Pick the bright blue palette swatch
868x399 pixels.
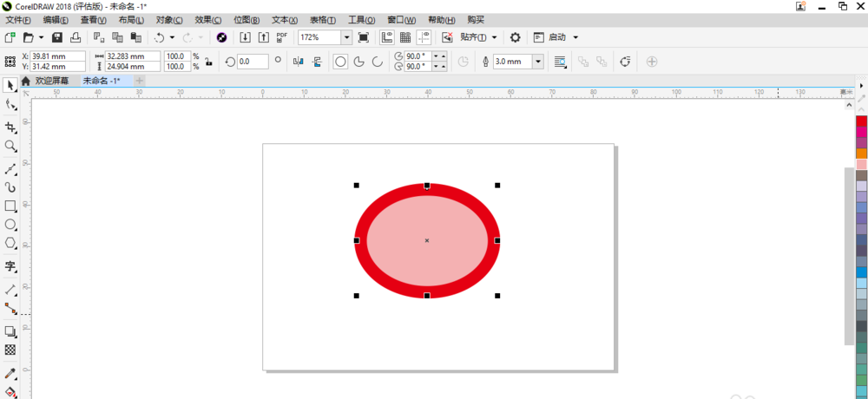click(x=861, y=272)
